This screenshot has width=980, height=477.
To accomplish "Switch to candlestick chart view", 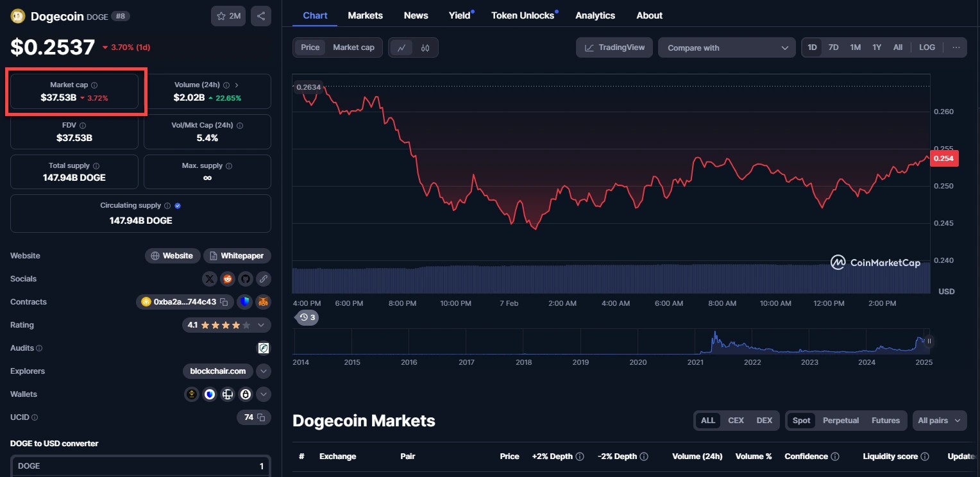I will point(425,48).
